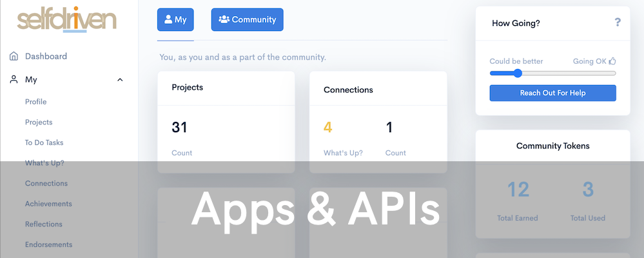This screenshot has height=258, width=644.
Task: Collapse the My section using the chevron
Action: [120, 80]
